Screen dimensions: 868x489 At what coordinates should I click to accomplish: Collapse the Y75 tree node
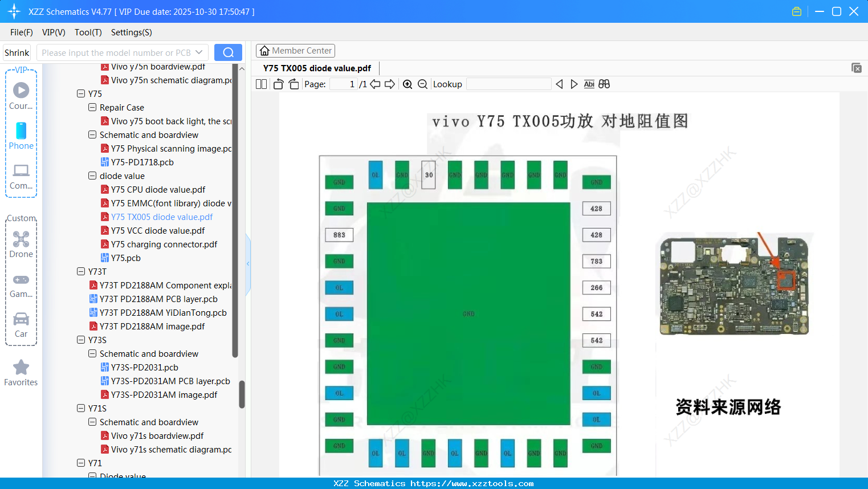point(80,93)
